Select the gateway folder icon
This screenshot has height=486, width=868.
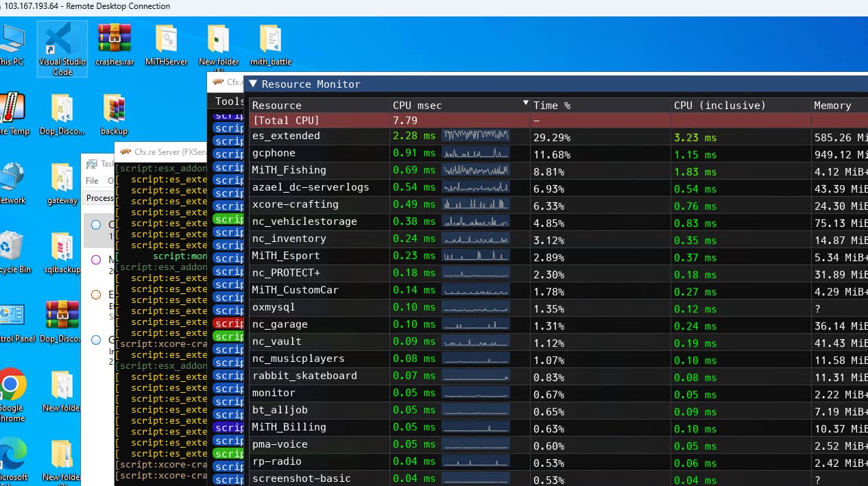pos(62,184)
